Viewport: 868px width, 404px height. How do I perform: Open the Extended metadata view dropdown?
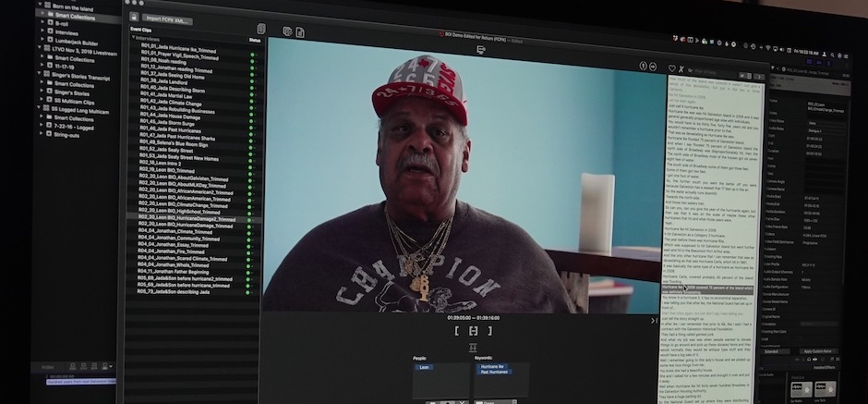pos(774,351)
